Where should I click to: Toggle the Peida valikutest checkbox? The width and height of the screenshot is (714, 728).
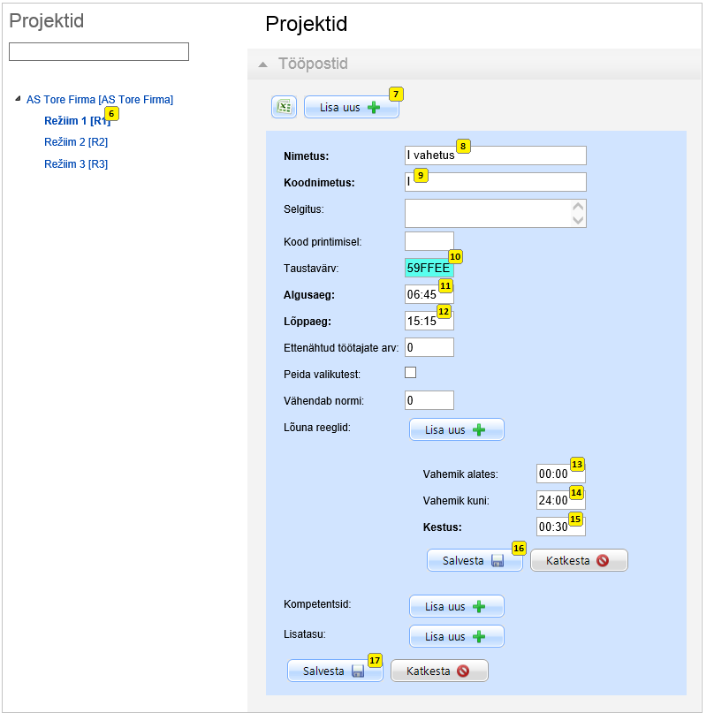[x=410, y=373]
